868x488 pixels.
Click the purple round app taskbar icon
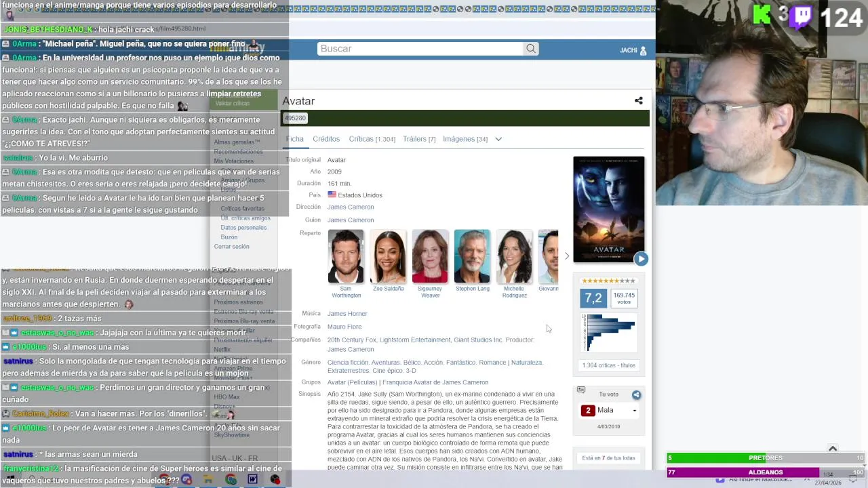tap(186, 479)
